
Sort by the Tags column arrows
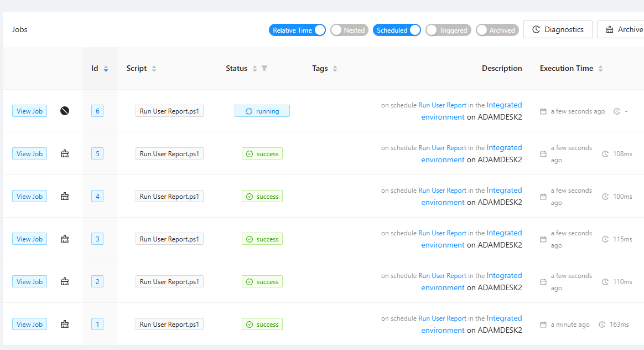tap(335, 69)
